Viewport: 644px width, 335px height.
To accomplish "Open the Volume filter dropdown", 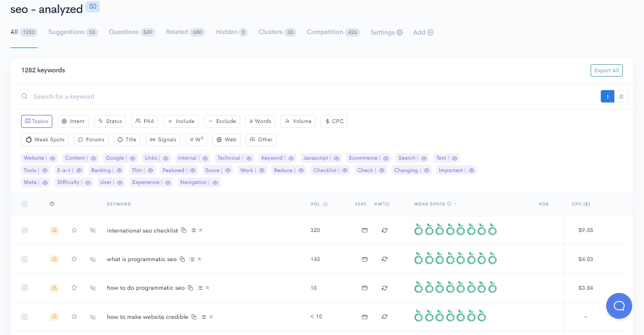I will pyautogui.click(x=298, y=121).
